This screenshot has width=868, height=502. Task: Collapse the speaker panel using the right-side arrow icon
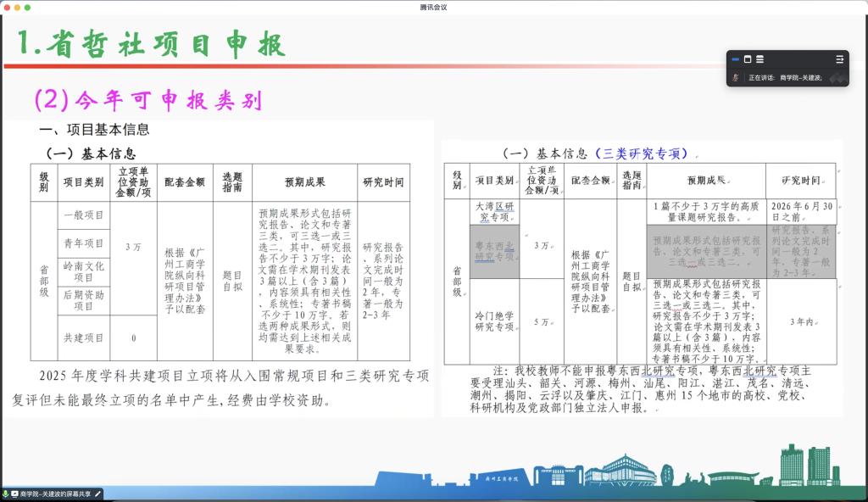[839, 59]
